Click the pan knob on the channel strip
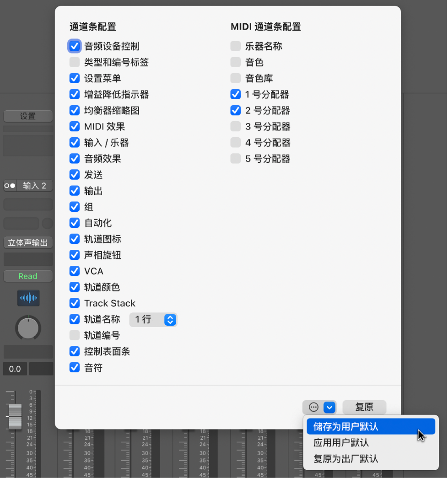This screenshot has height=478, width=448. tap(28, 328)
